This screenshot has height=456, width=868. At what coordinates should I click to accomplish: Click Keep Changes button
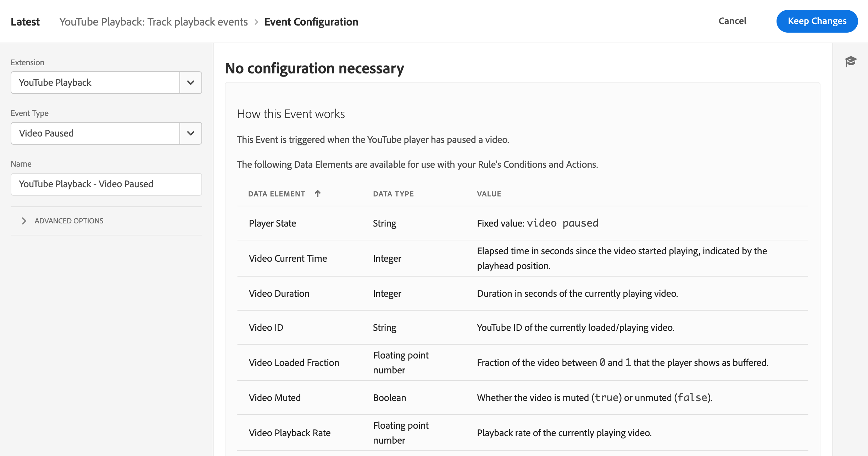[817, 21]
